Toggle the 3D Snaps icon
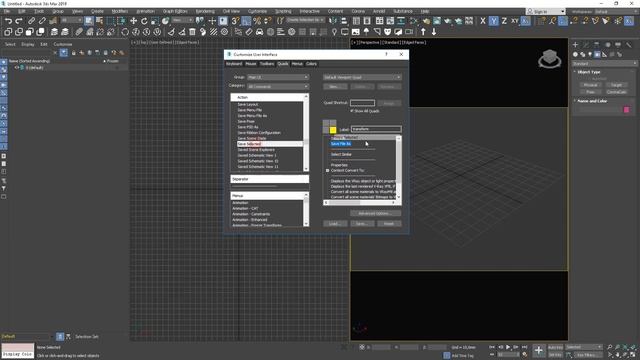The image size is (640, 360). [x=236, y=21]
